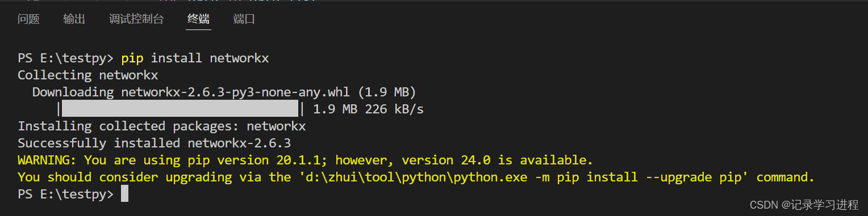Switch to the 输出 tab
Image resolution: width=868 pixels, height=216 pixels.
74,19
